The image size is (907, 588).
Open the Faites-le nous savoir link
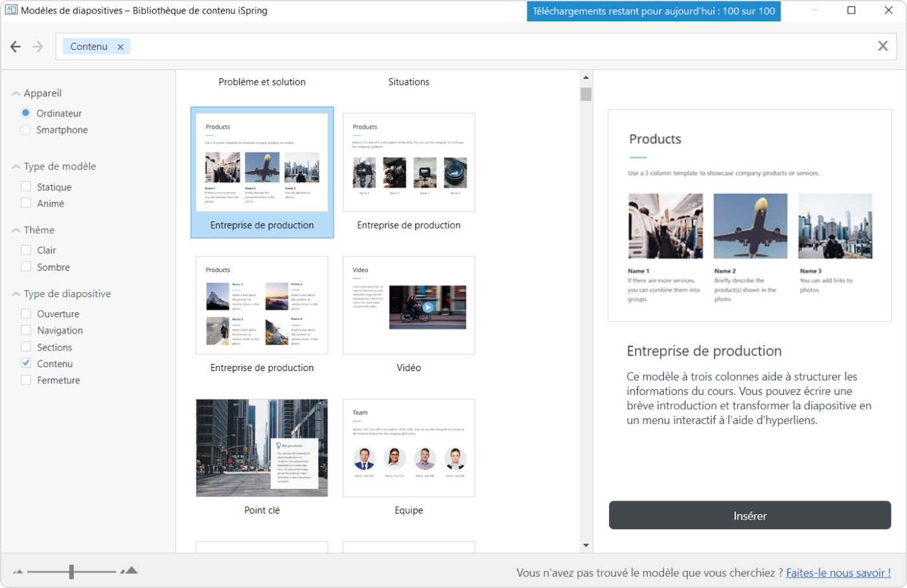coord(838,572)
